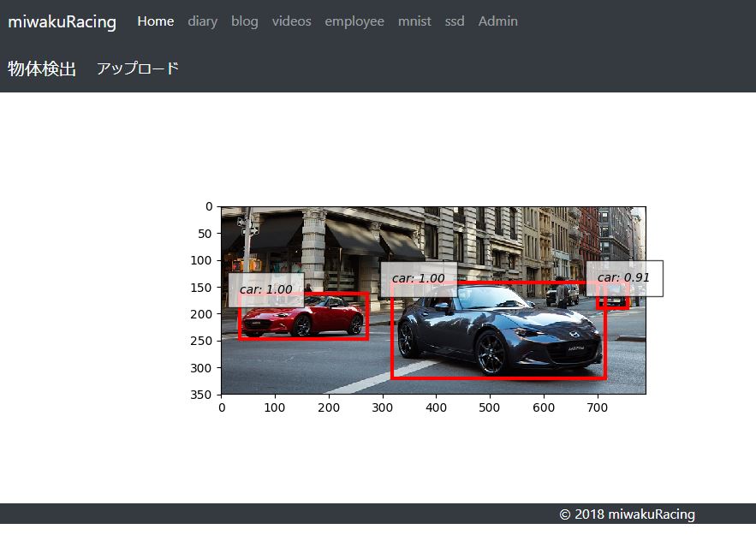Image resolution: width=756 pixels, height=541 pixels.
Task: Navigate to the videos page
Action: tap(291, 21)
